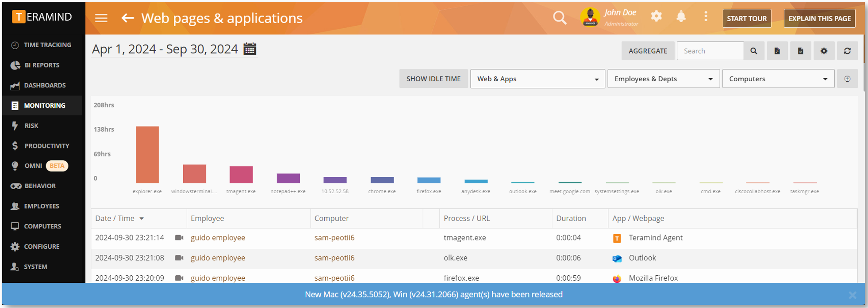Open the date range calendar icon
The width and height of the screenshot is (868, 308).
tap(250, 49)
